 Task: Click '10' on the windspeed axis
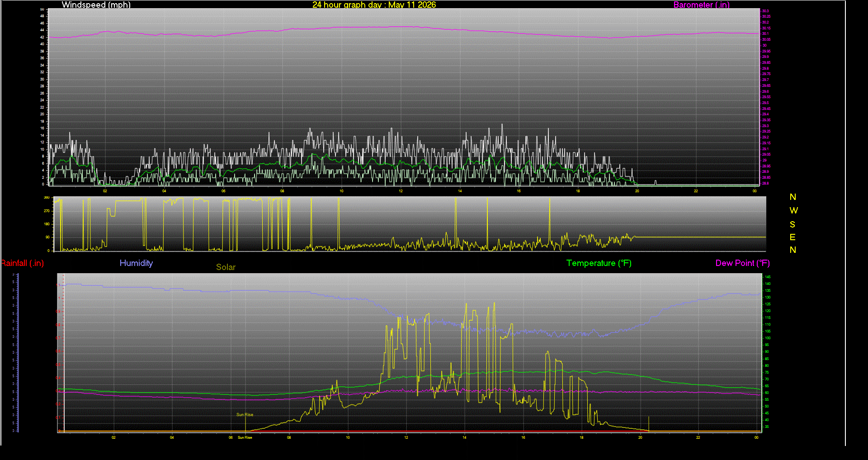tap(42, 149)
